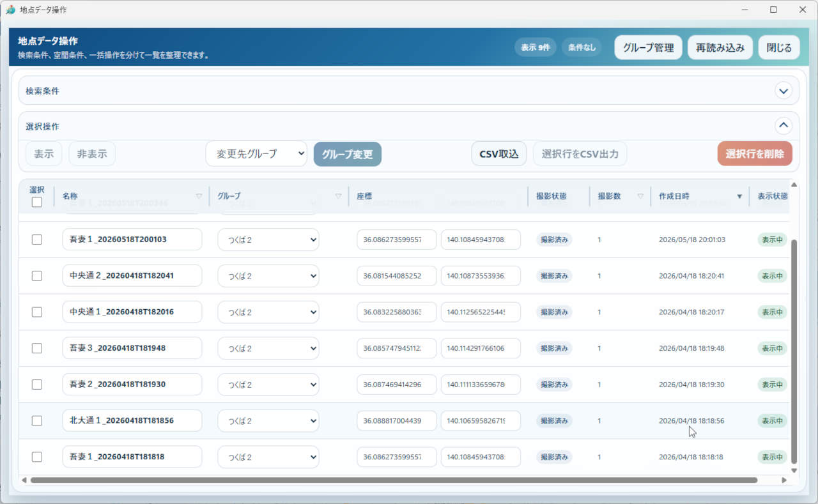Toggle sort arrow on 作成日時 column

click(x=740, y=196)
